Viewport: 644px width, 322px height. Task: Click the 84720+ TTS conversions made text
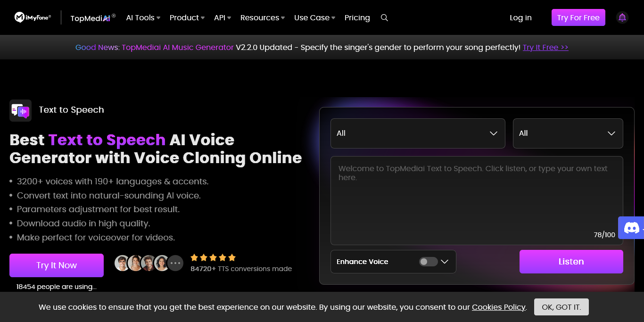coord(241,269)
